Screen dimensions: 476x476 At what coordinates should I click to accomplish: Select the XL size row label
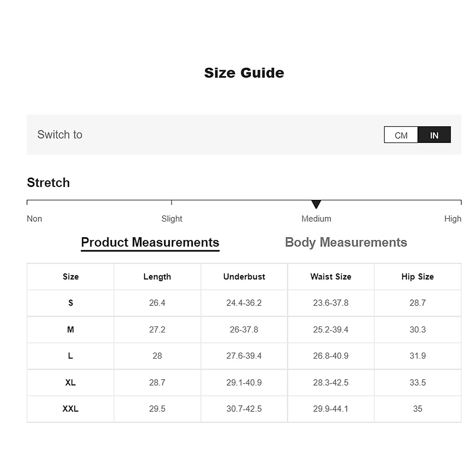click(x=71, y=383)
